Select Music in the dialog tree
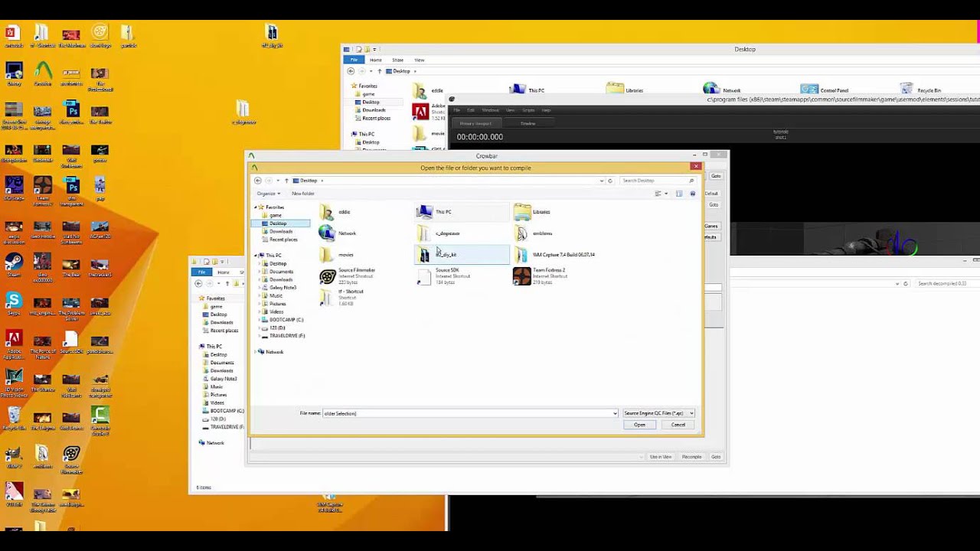Screen dimensions: 980x551 coord(273,295)
